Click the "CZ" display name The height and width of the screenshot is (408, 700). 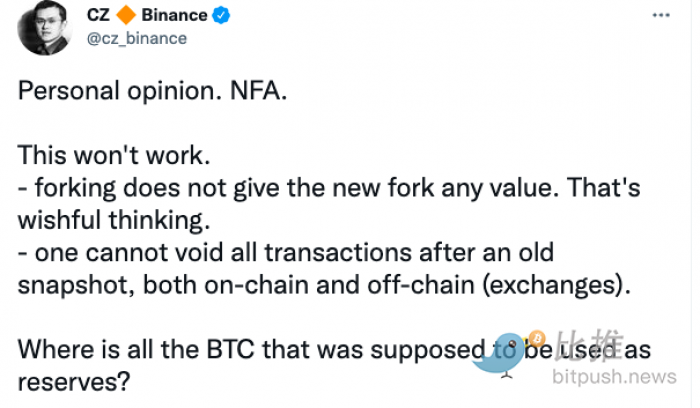(x=99, y=15)
